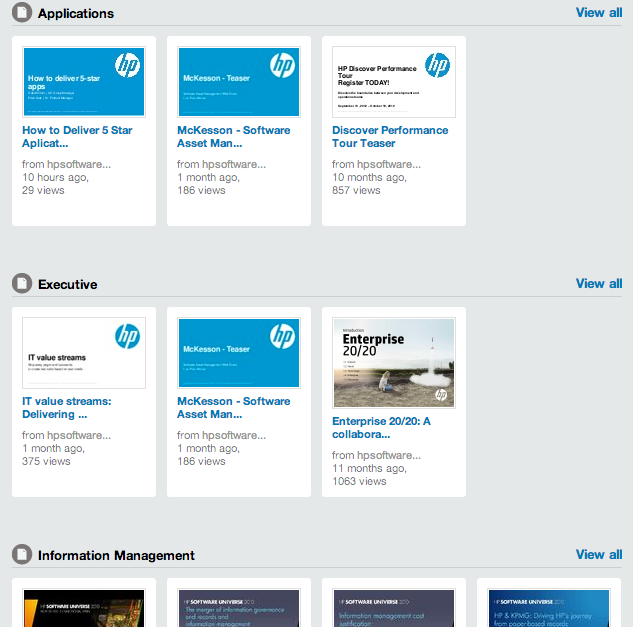Screen dimensions: 633x627
Task: Follow McKesson Software Asset link under Applications
Action: pyautogui.click(x=234, y=136)
